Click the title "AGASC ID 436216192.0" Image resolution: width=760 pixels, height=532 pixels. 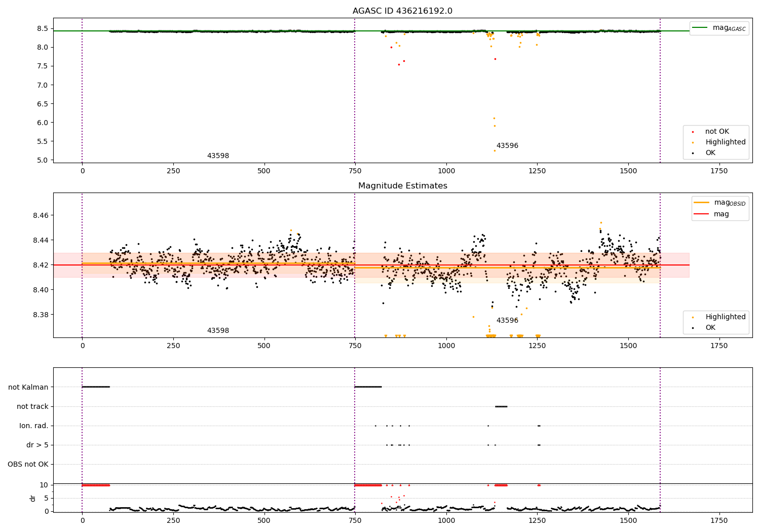[x=403, y=11]
